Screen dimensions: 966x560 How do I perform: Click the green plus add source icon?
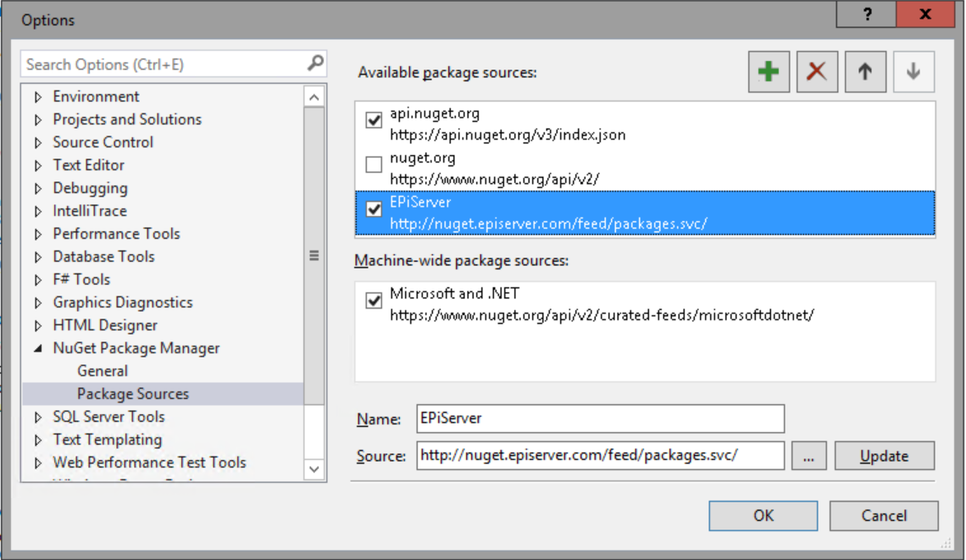tap(769, 72)
